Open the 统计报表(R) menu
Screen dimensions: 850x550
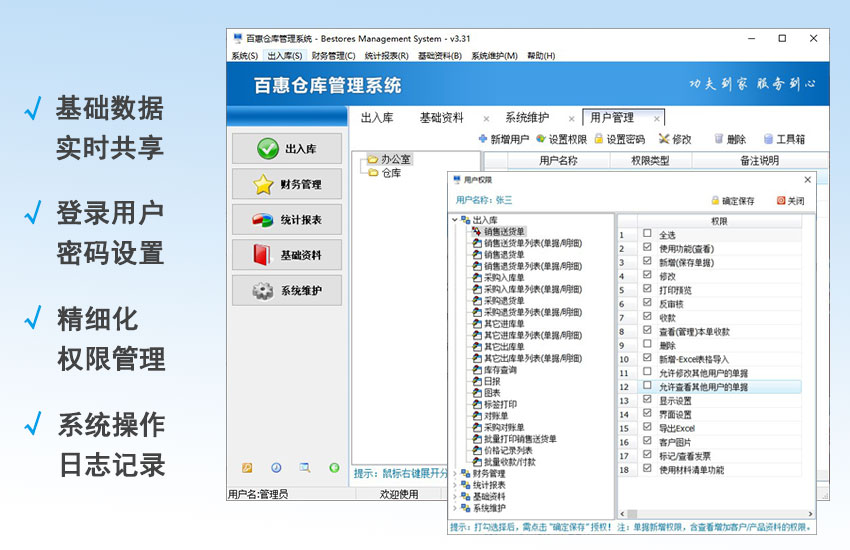click(x=387, y=56)
